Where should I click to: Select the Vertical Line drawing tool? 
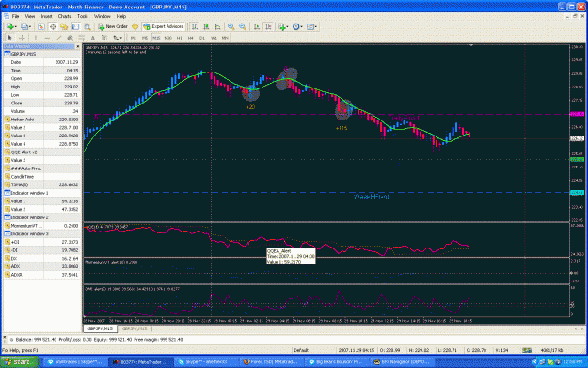point(36,38)
